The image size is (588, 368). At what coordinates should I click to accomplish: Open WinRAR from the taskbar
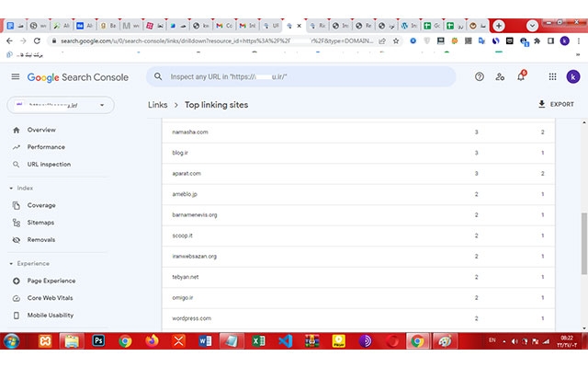[x=312, y=341]
